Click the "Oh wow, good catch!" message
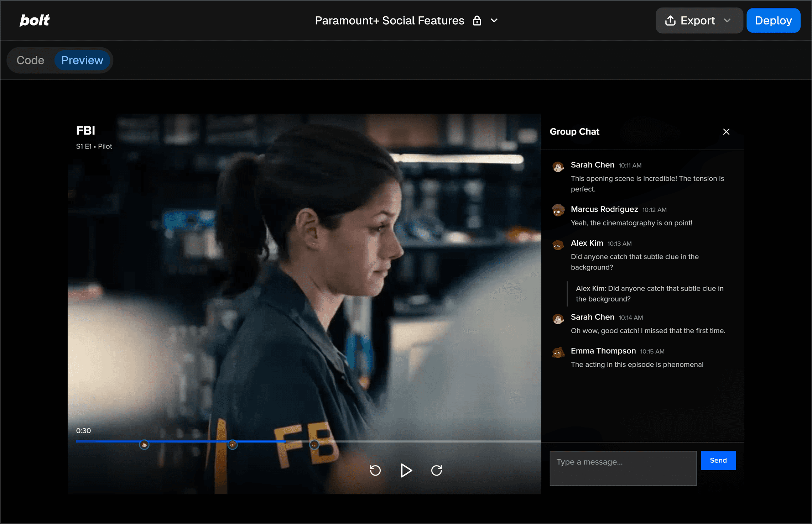812x524 pixels. 648,331
